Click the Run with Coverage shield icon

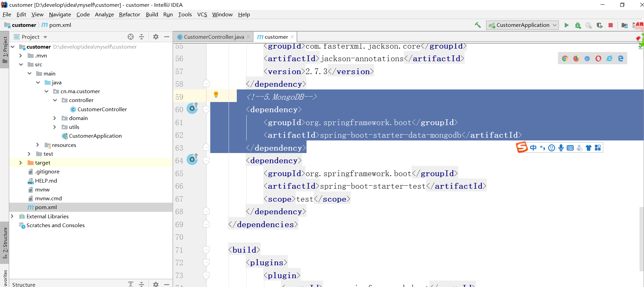pos(600,25)
